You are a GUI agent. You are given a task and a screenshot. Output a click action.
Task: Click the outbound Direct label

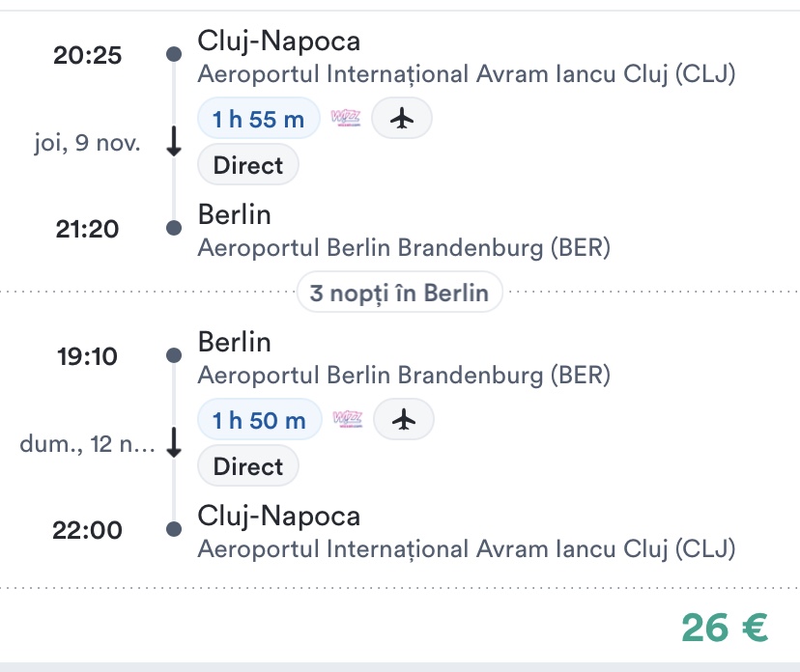(248, 165)
